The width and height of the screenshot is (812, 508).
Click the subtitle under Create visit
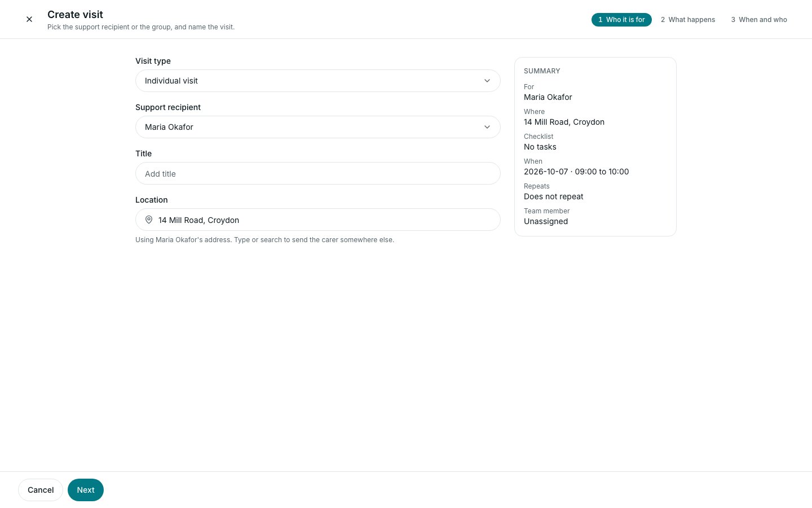(141, 27)
